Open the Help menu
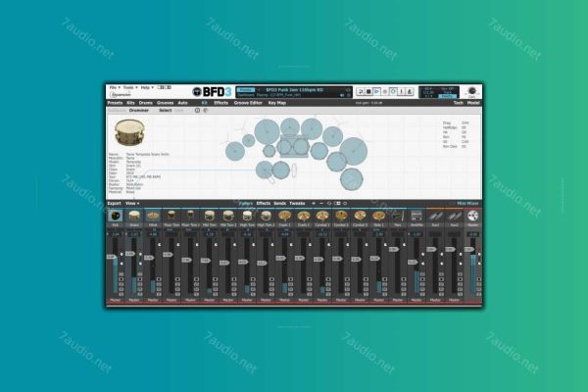This screenshot has width=588, height=392. [147, 87]
